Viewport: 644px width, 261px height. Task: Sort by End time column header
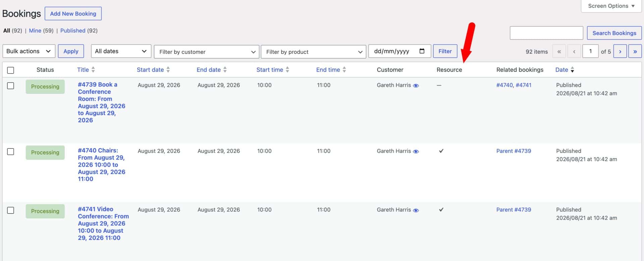328,70
